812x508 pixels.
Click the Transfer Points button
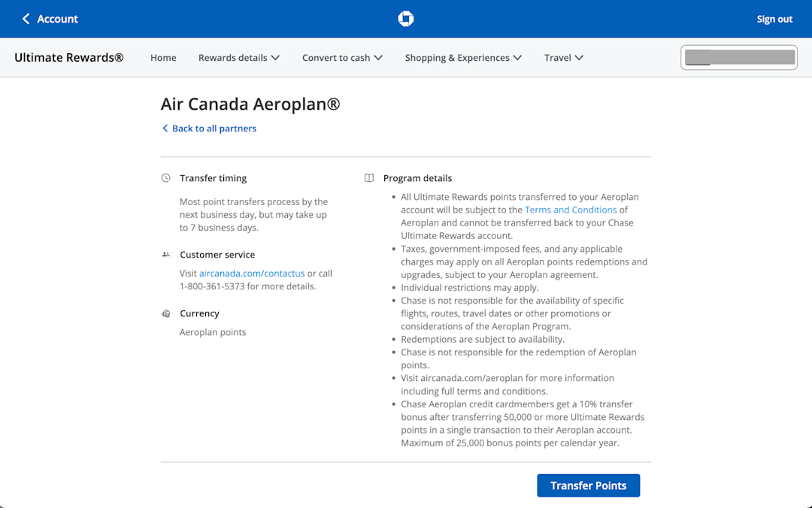tap(588, 485)
